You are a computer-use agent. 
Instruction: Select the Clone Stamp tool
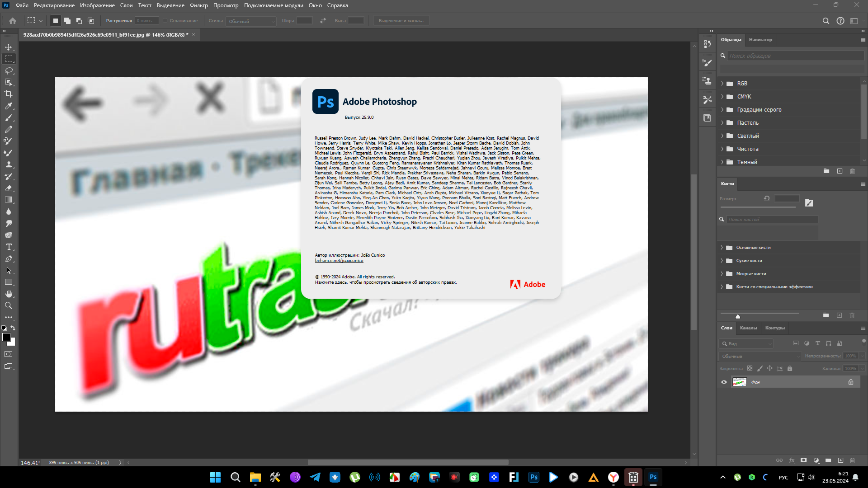tap(9, 164)
